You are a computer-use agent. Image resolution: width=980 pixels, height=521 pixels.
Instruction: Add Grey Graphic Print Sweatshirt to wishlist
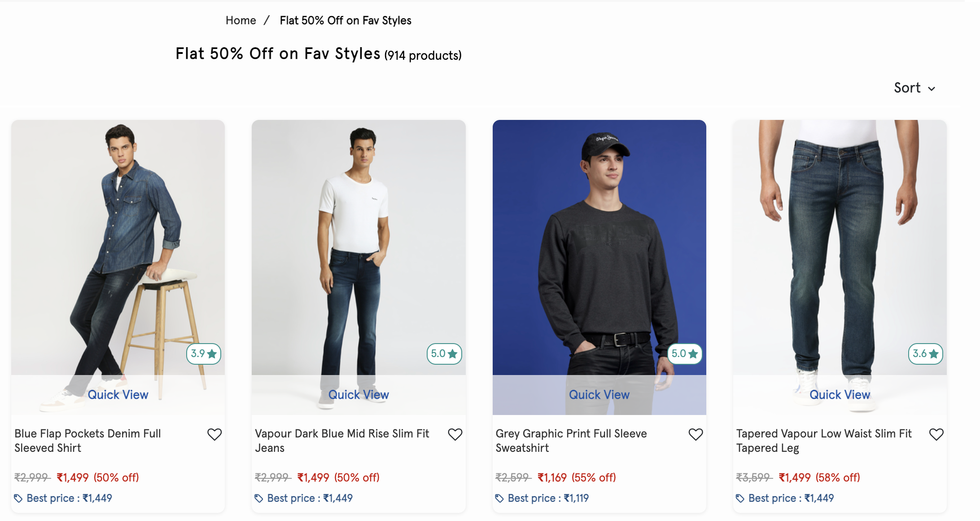tap(696, 434)
